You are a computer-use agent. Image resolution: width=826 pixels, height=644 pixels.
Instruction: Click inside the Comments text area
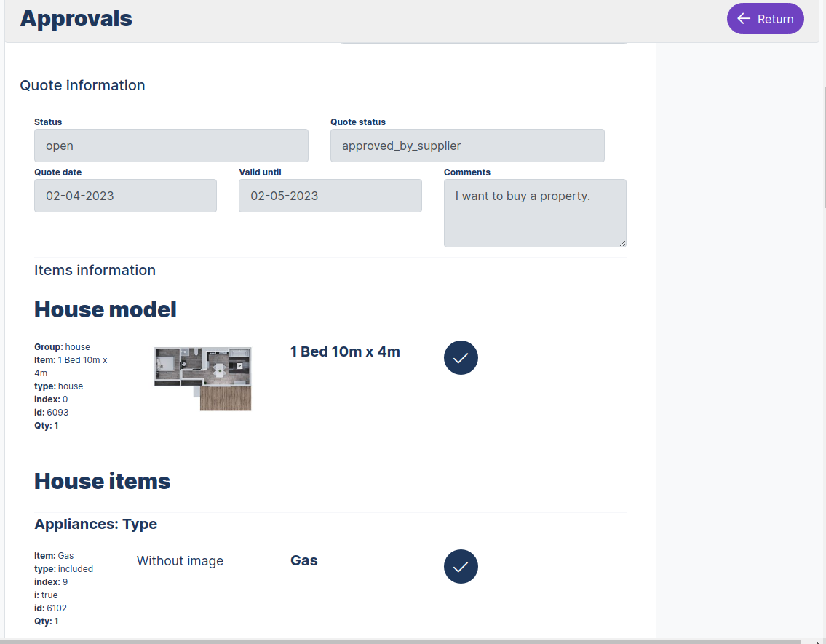click(535, 212)
